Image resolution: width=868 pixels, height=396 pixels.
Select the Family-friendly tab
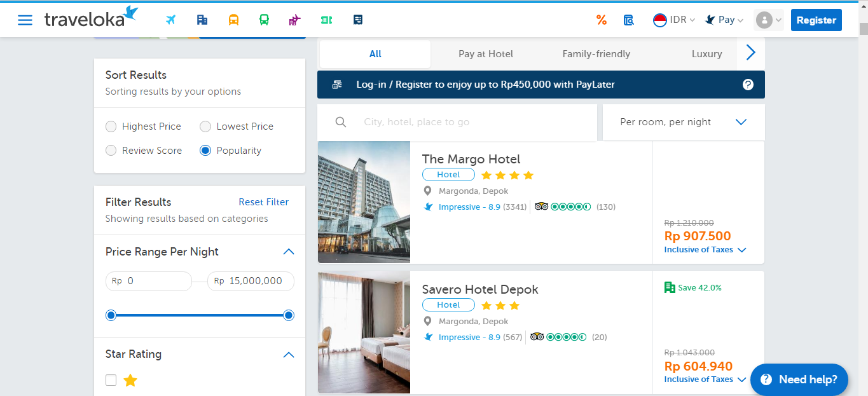(596, 54)
